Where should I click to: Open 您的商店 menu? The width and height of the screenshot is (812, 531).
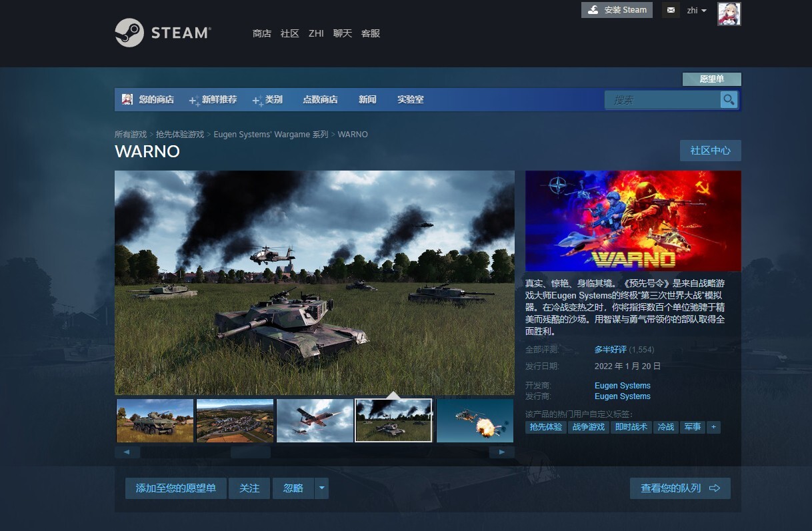(x=156, y=100)
